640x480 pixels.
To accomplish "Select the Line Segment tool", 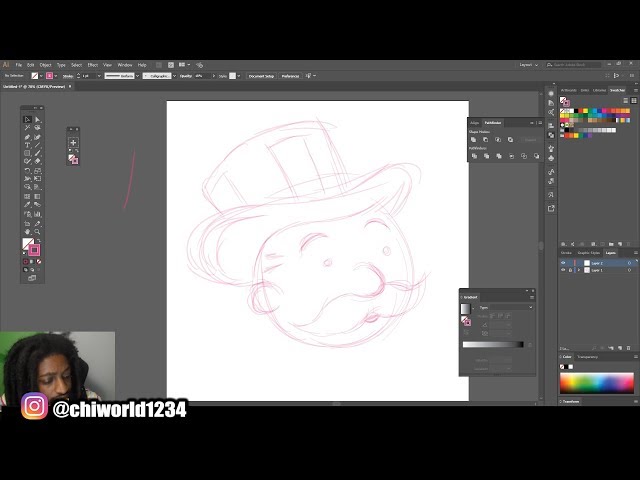I will (38, 145).
